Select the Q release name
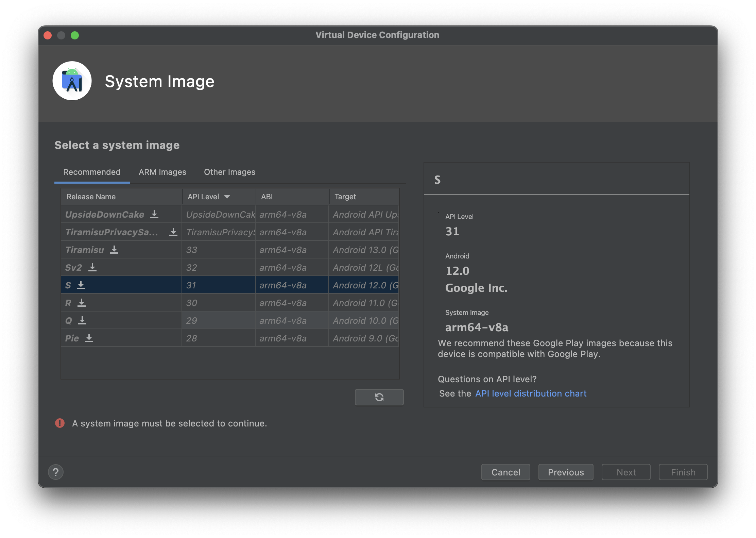The height and width of the screenshot is (538, 756). coord(69,321)
